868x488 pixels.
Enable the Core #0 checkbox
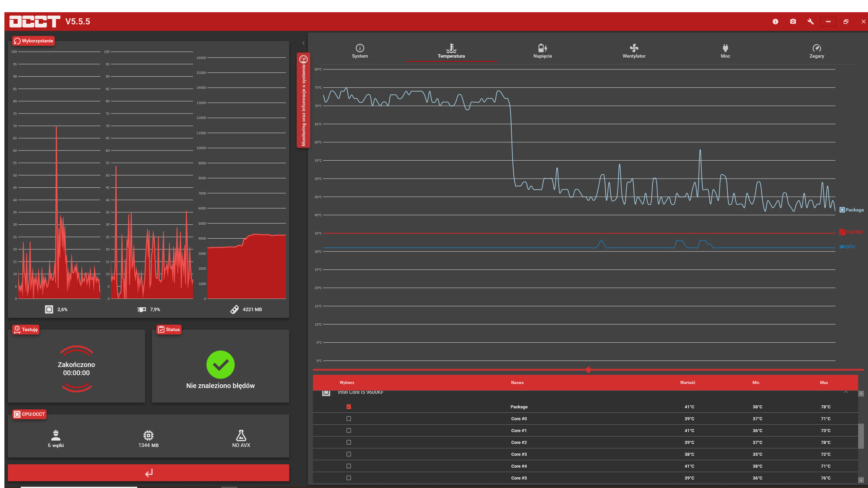pos(349,419)
